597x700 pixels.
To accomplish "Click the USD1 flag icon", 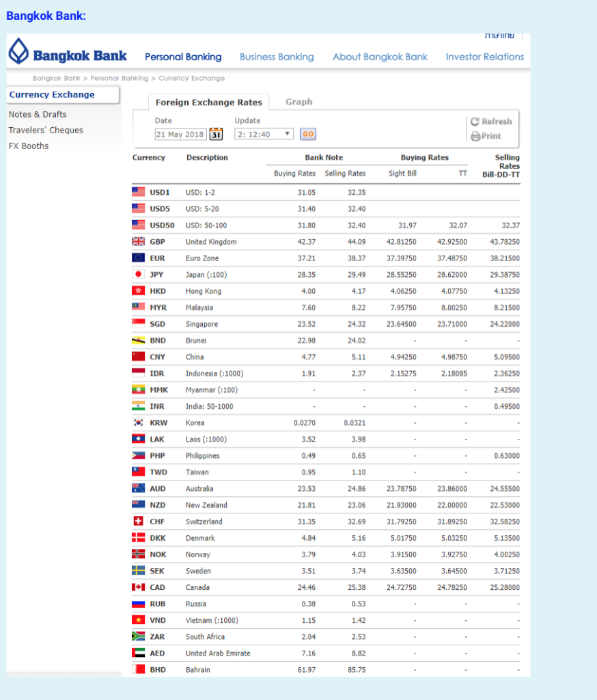I will click(138, 192).
